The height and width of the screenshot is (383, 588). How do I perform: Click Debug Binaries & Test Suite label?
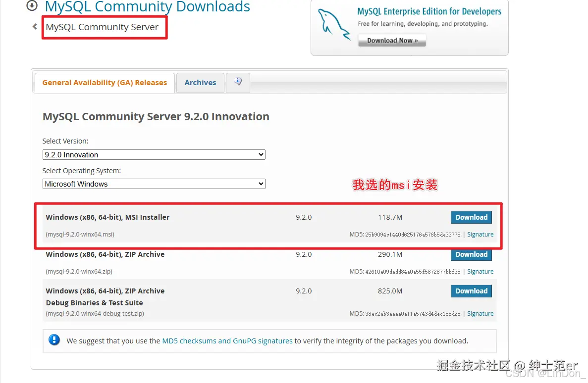point(94,303)
